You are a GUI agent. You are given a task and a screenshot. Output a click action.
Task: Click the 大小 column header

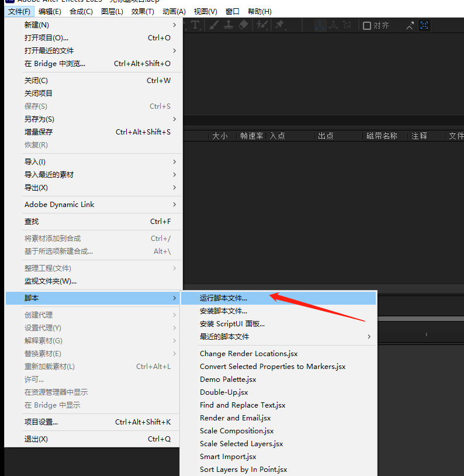pos(220,136)
